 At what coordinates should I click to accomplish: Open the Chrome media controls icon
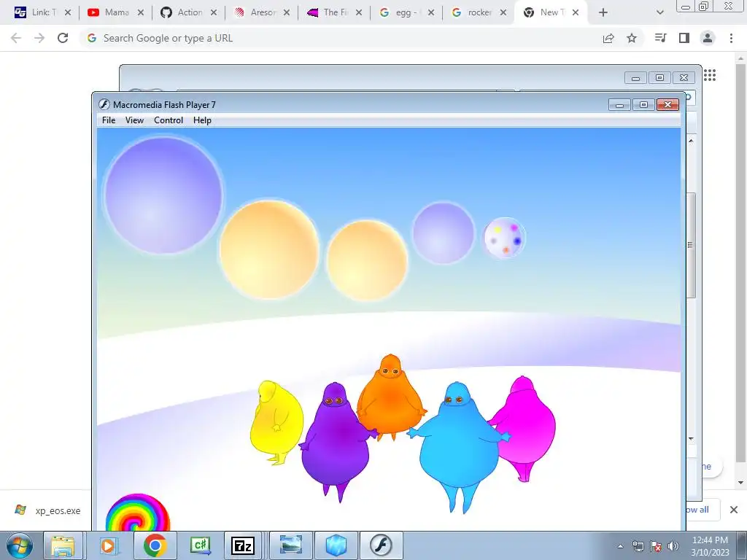point(661,38)
